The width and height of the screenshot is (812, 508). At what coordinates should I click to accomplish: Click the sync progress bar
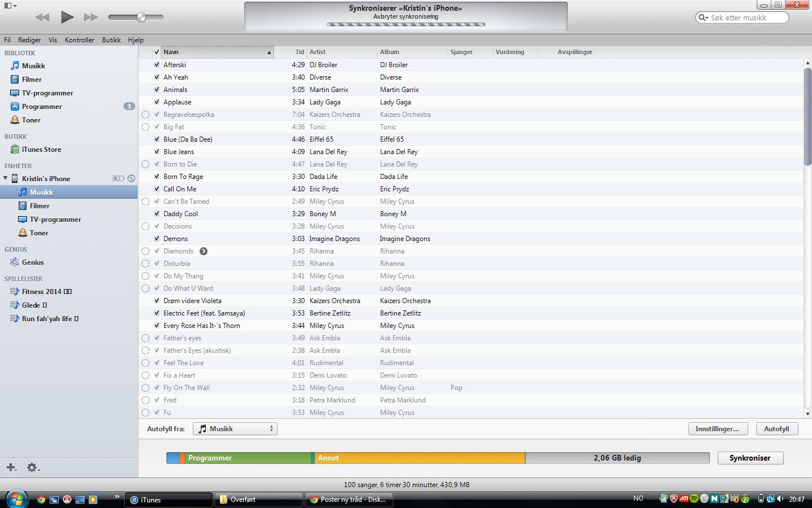click(x=405, y=25)
